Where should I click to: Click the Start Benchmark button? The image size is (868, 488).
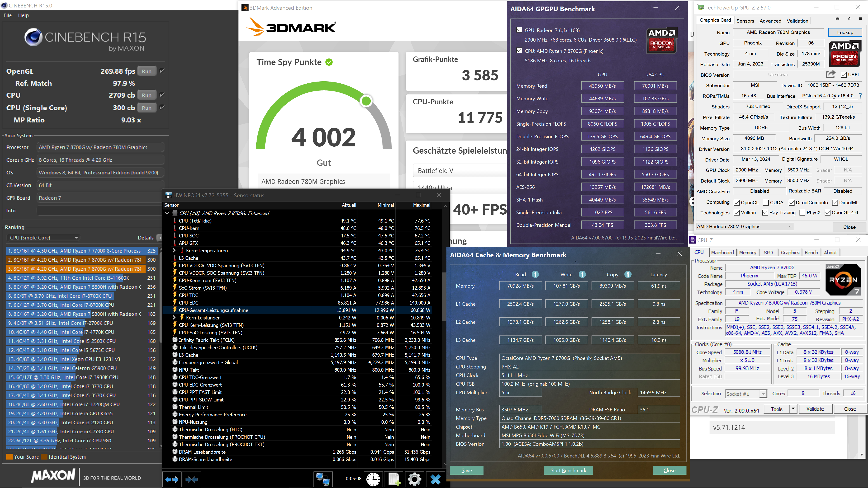click(568, 470)
